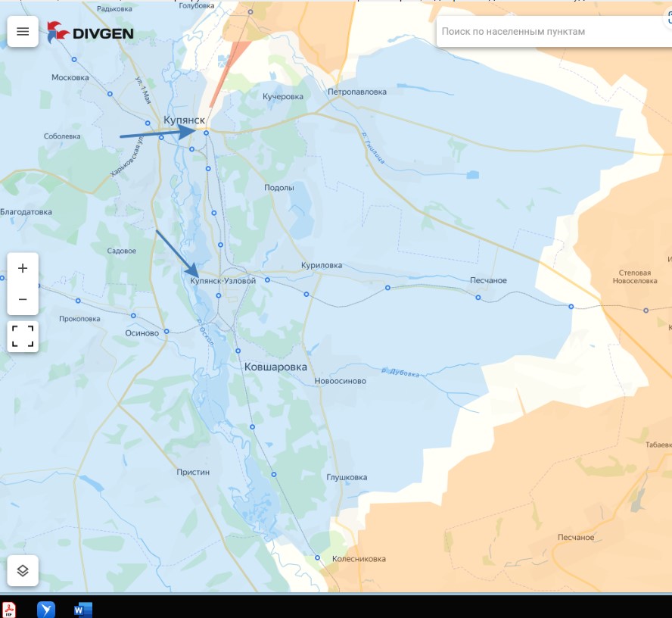The width and height of the screenshot is (672, 618).
Task: Click the Петропавловка village label
Action: pyautogui.click(x=356, y=92)
